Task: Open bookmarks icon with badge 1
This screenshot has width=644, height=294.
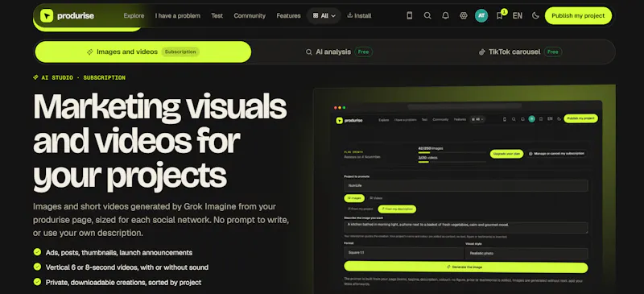Action: [500, 15]
